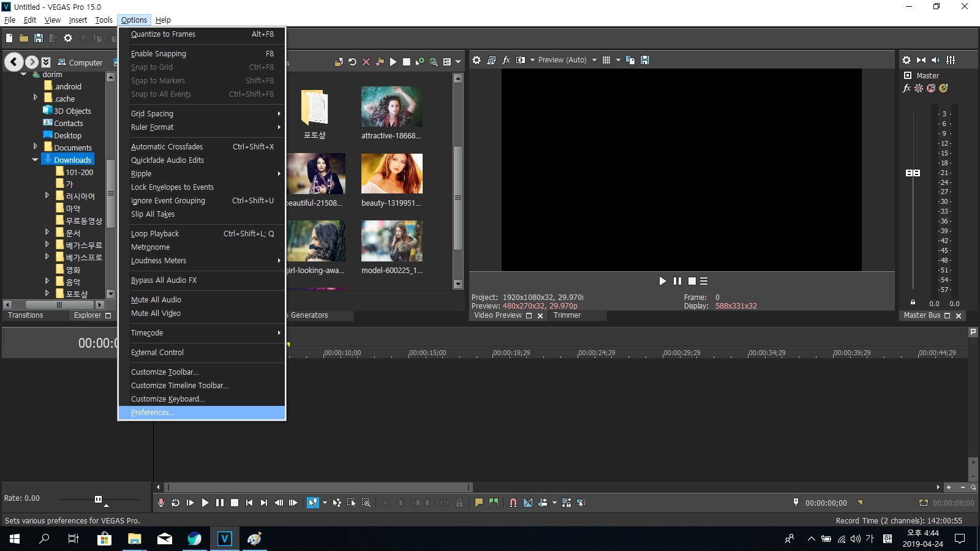Go forward in Explorer navigation
This screenshot has height=551, width=980.
click(32, 62)
